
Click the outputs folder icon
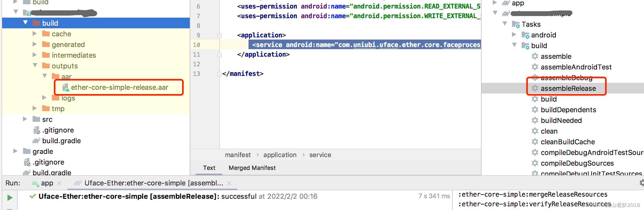pyautogui.click(x=46, y=66)
